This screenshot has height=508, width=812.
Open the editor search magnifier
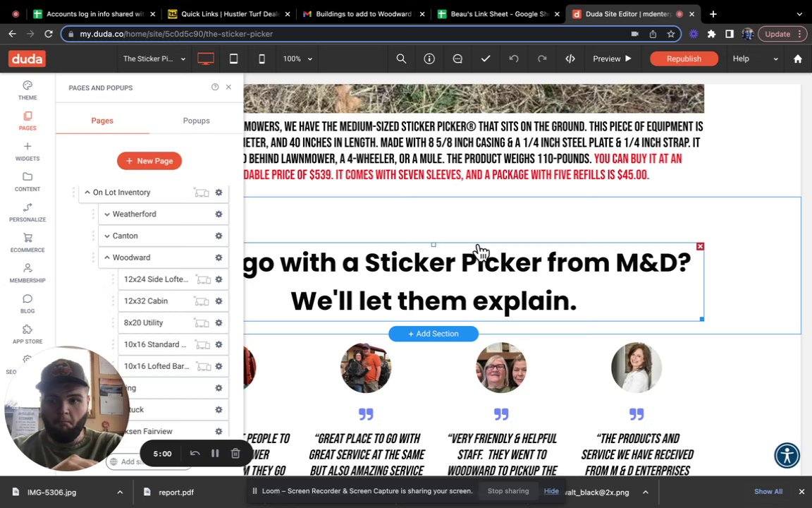tap(401, 59)
